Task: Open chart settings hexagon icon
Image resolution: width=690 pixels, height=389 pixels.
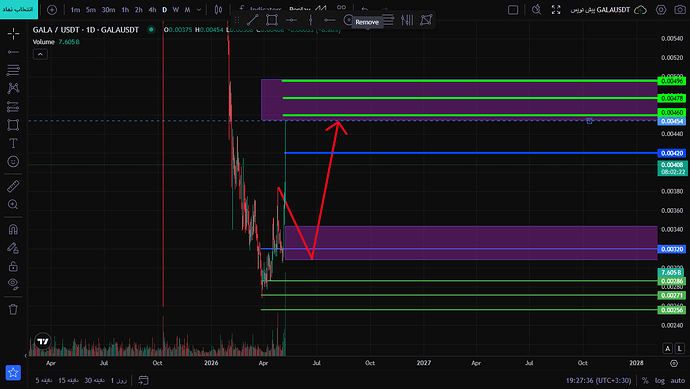Action: point(661,10)
